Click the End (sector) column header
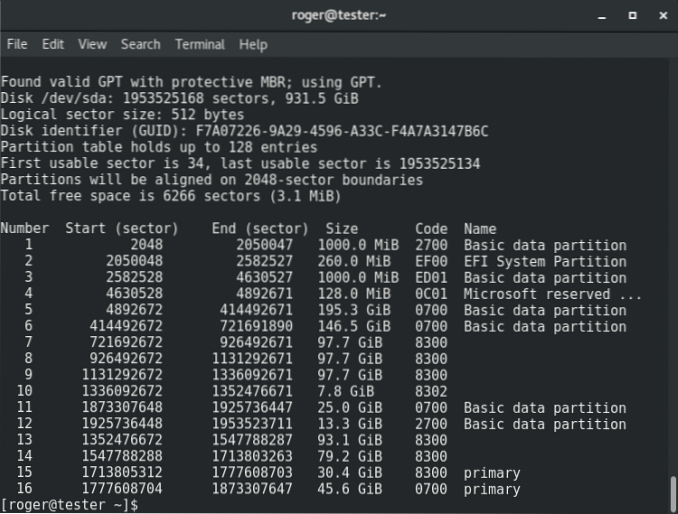This screenshot has height=514, width=678. 260,228
